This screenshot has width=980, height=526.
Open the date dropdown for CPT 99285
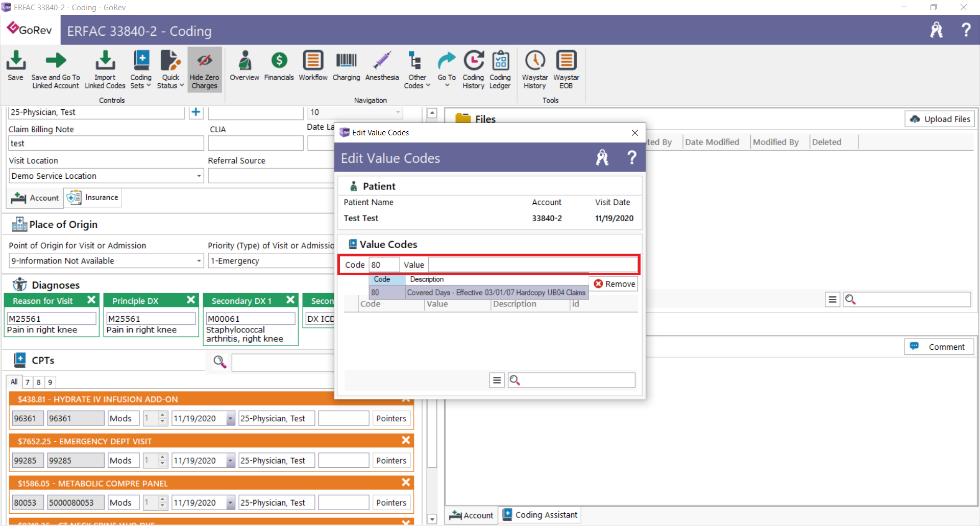(230, 460)
